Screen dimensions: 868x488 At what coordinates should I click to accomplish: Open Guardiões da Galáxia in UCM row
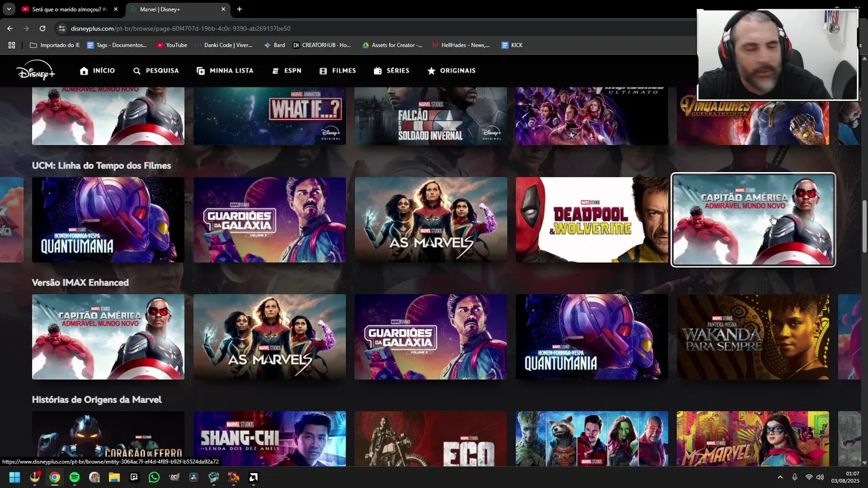tap(270, 220)
